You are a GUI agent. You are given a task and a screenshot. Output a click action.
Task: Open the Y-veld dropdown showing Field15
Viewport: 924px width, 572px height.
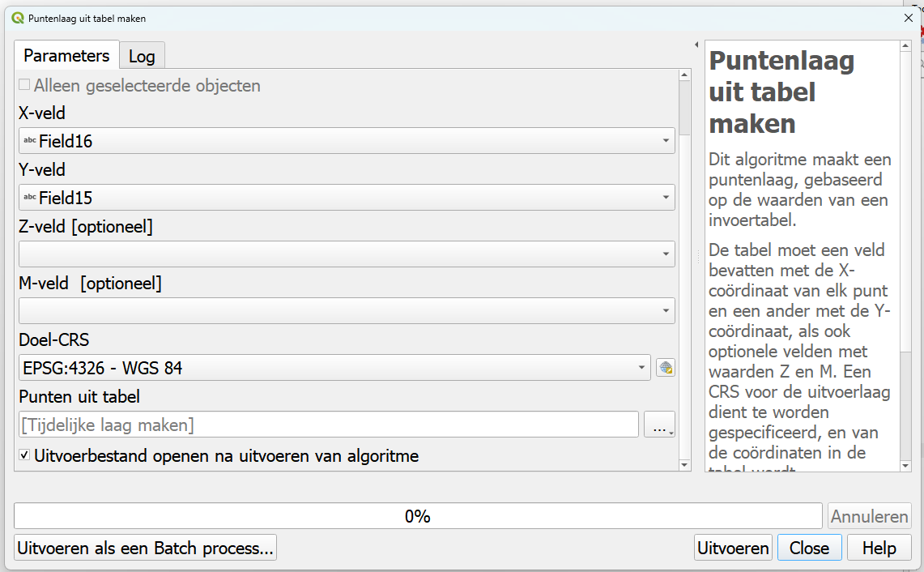pos(347,197)
